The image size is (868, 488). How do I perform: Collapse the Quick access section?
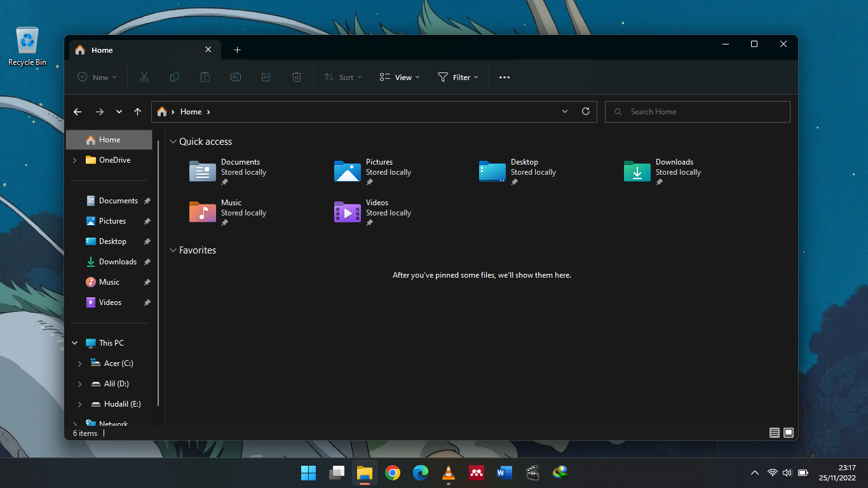click(173, 142)
